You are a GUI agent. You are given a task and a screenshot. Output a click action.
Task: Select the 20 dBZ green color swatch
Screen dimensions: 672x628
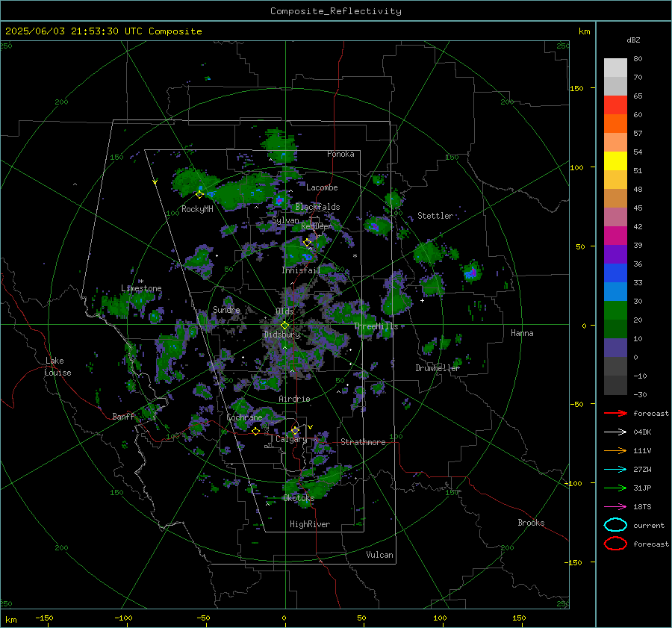(x=615, y=311)
